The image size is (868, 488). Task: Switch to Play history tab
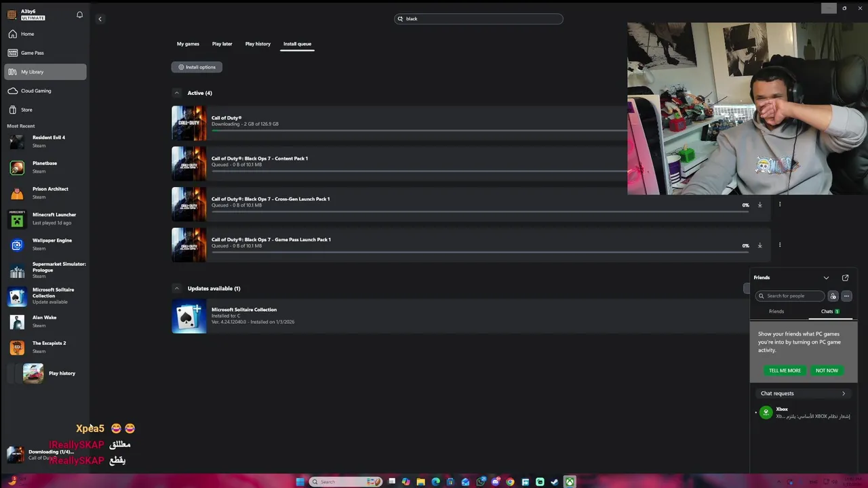click(258, 44)
